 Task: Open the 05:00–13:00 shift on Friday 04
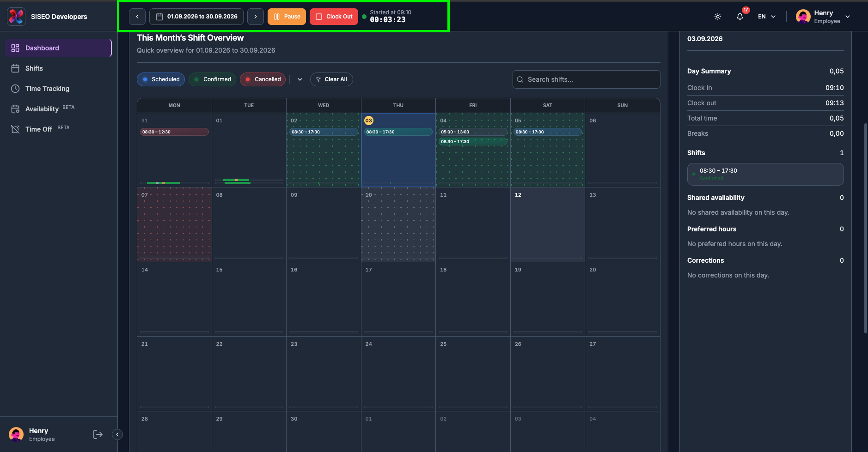click(473, 132)
